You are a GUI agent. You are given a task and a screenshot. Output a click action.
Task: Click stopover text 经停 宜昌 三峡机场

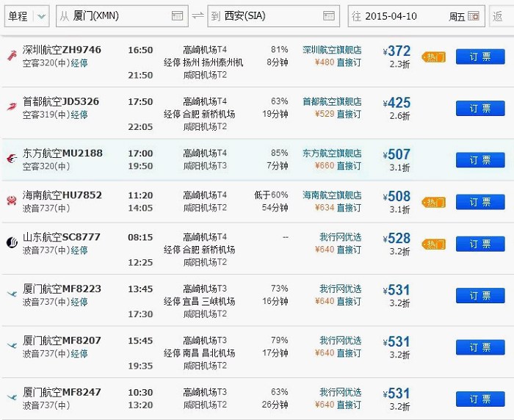pyautogui.click(x=199, y=301)
